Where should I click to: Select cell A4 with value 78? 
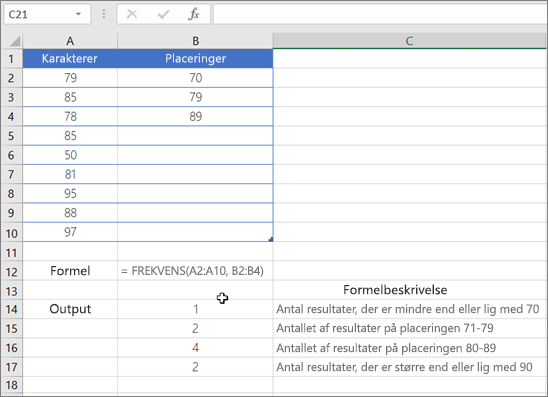click(x=70, y=116)
